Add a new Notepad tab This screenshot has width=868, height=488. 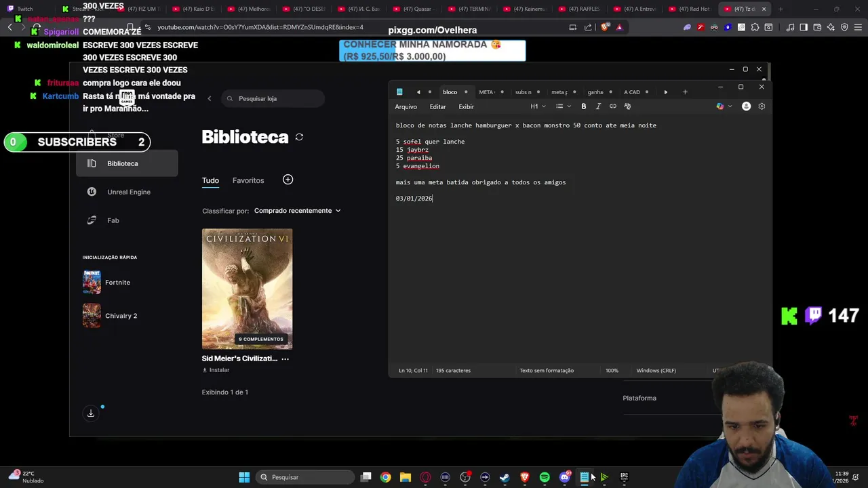tap(685, 92)
